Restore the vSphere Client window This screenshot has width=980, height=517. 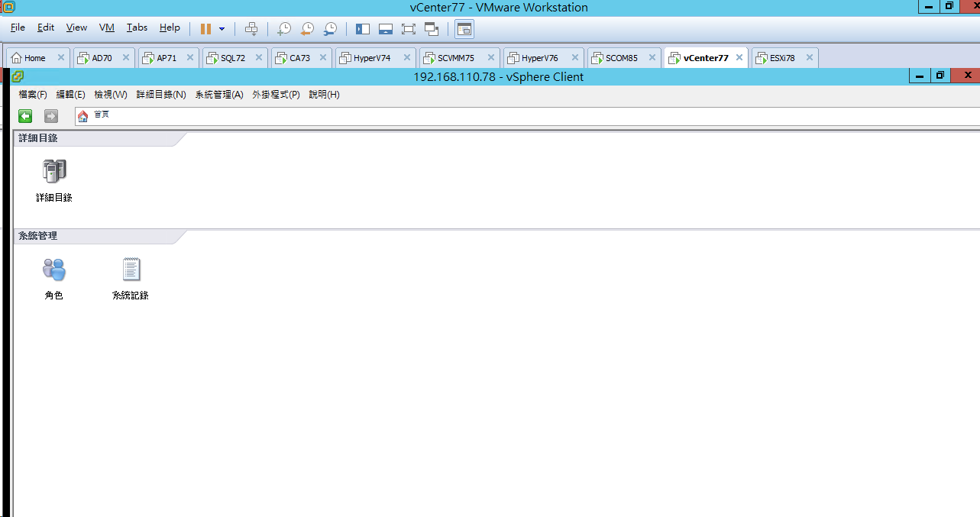pyautogui.click(x=940, y=76)
